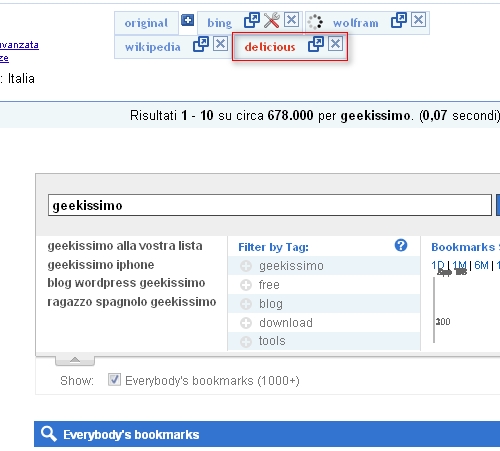The height and width of the screenshot is (451, 500).
Task: Add the geekissimo tag filter plus icon
Action: tap(246, 266)
